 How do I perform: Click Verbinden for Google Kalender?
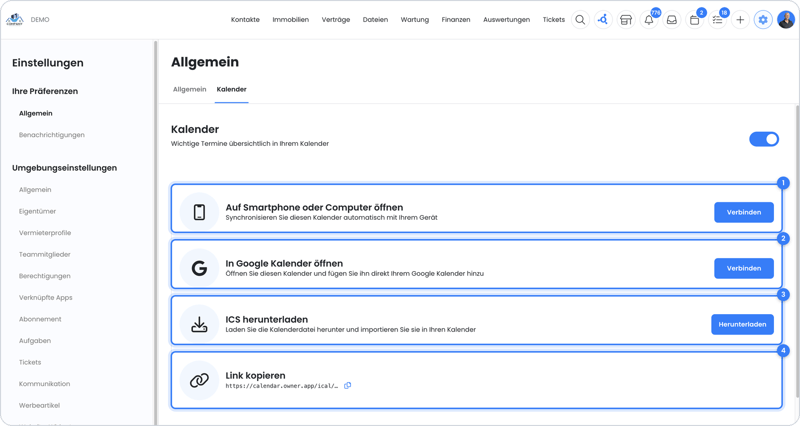tap(744, 268)
